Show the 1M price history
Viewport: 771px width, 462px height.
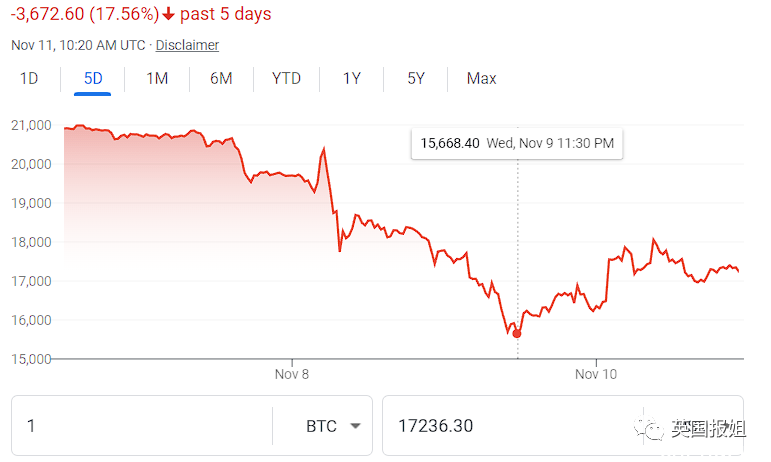coord(157,78)
